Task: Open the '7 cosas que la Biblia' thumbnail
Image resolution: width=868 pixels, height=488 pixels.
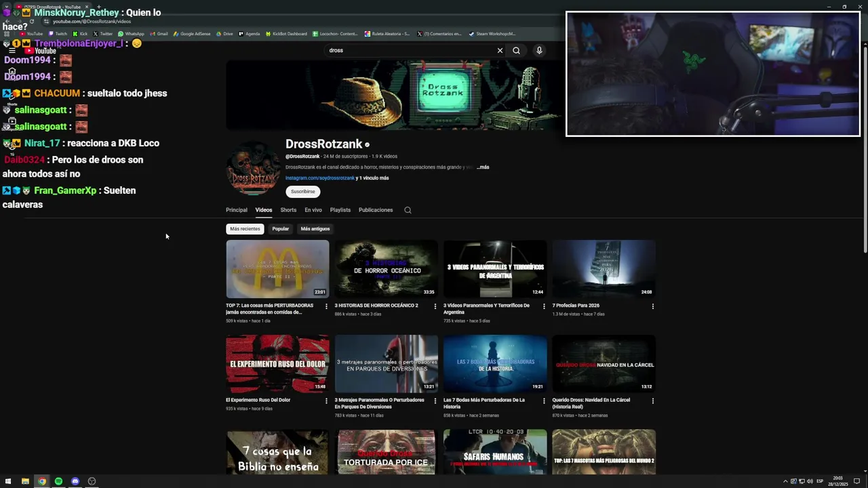Action: [277, 452]
